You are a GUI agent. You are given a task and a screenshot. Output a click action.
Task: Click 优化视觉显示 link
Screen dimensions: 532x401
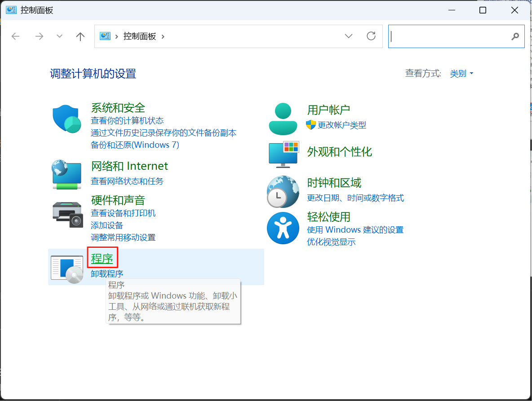point(331,242)
